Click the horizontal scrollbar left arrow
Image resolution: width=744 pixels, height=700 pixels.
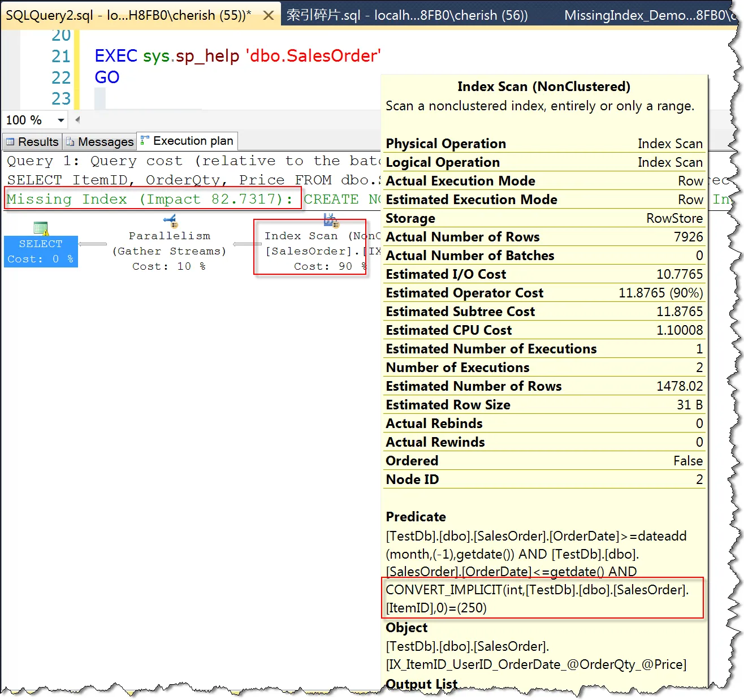[77, 119]
